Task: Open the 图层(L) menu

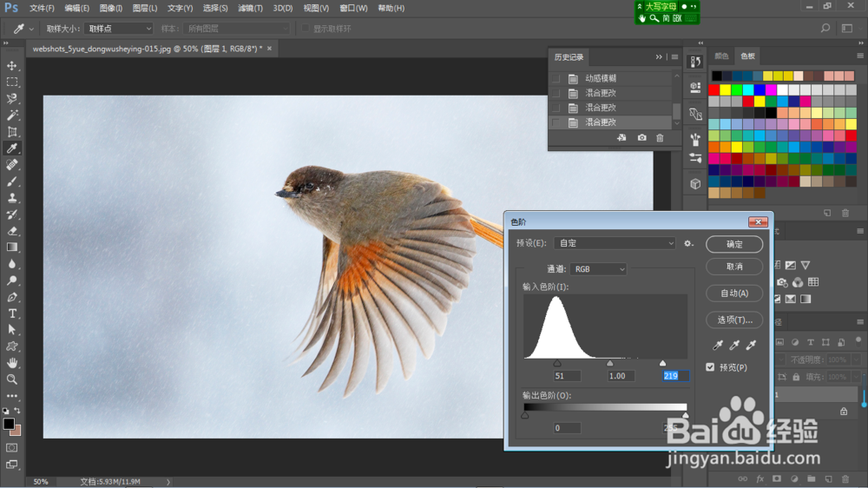Action: point(145,9)
